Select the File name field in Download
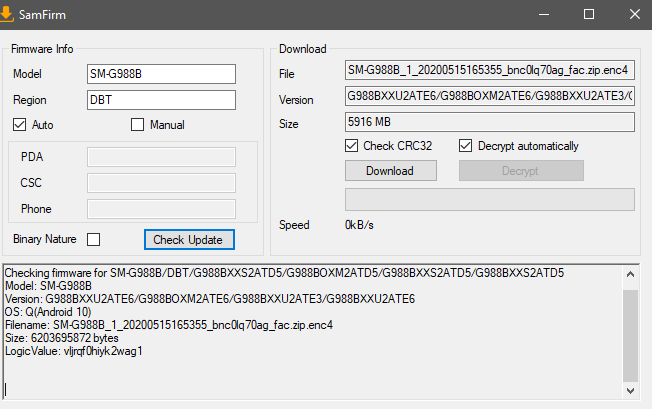The image size is (652, 409). (x=490, y=70)
